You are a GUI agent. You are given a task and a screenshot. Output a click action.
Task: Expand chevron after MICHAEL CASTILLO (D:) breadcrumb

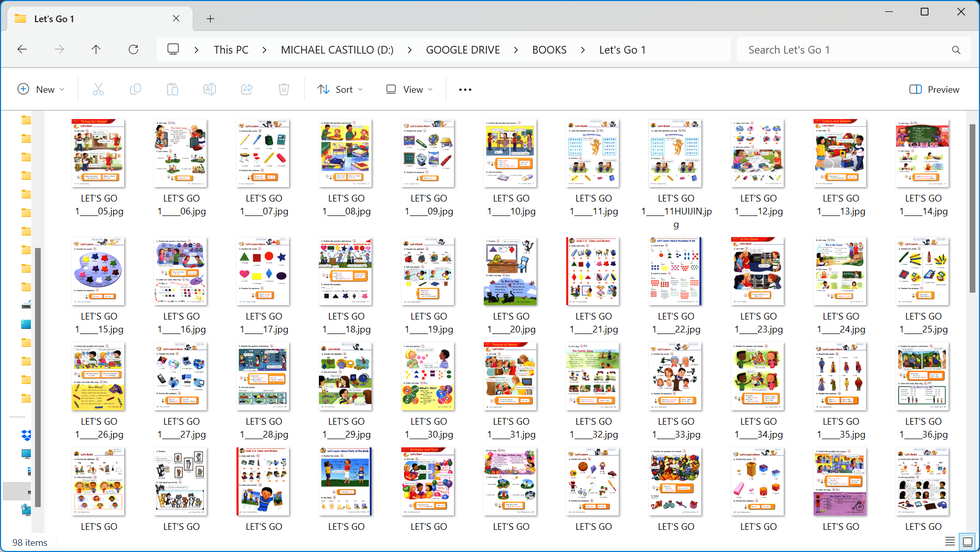tap(410, 50)
